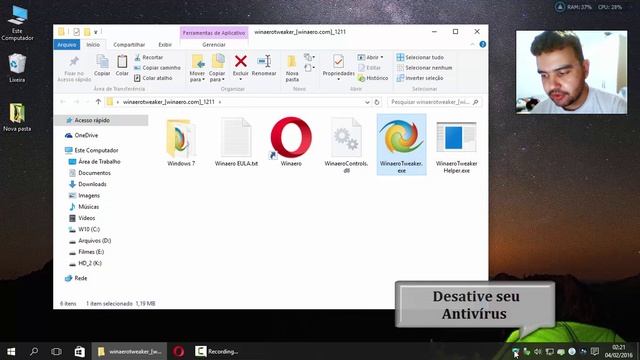Open the Abrir dropdown in the ribbon
The image size is (640, 360).
pyautogui.click(x=371, y=58)
